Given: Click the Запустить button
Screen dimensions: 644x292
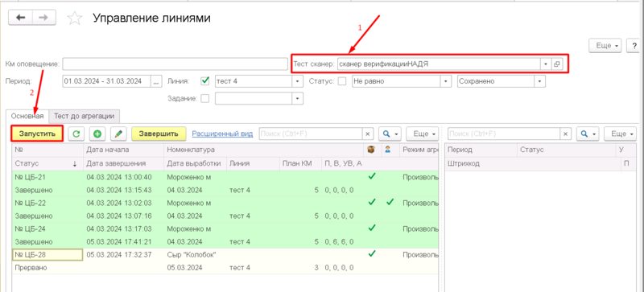Looking at the screenshot, I should (x=37, y=134).
